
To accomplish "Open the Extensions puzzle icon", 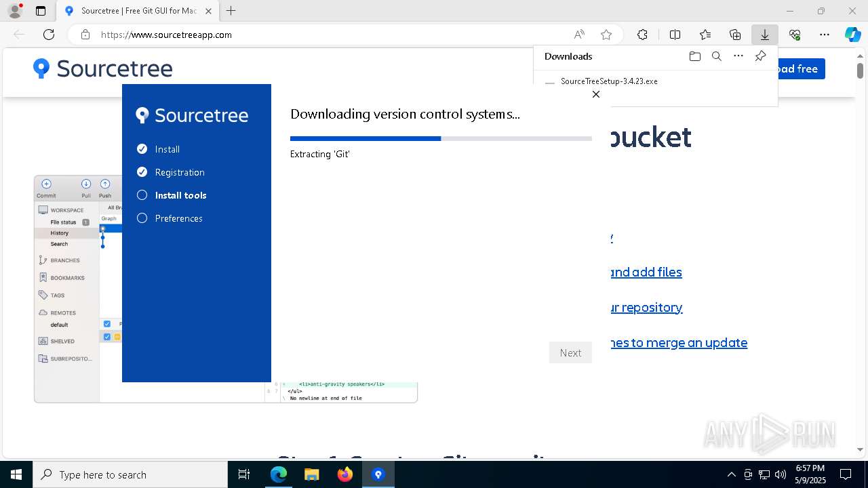I will 642,35.
